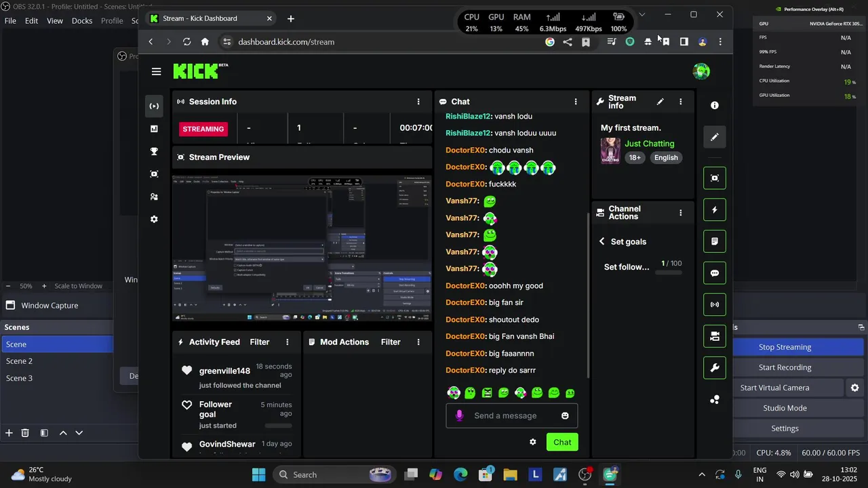Move scene down with arrow icon
Viewport: 868px width, 488px height.
pos(79,432)
